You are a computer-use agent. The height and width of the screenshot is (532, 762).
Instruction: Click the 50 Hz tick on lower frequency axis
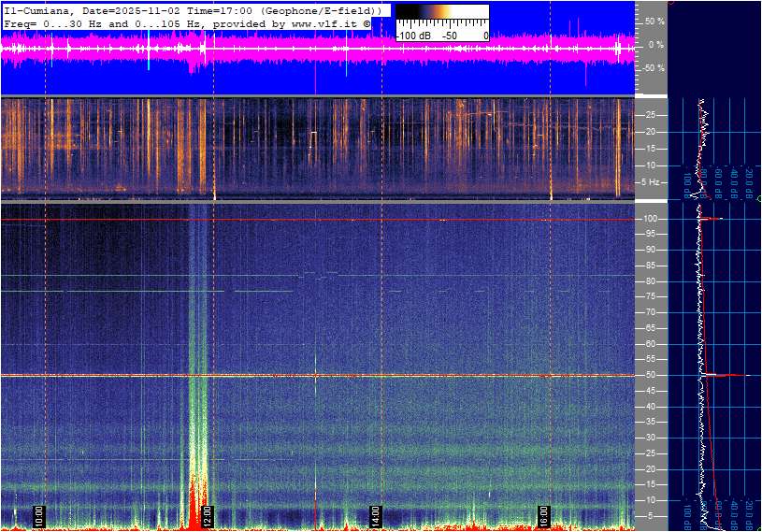tap(650, 375)
